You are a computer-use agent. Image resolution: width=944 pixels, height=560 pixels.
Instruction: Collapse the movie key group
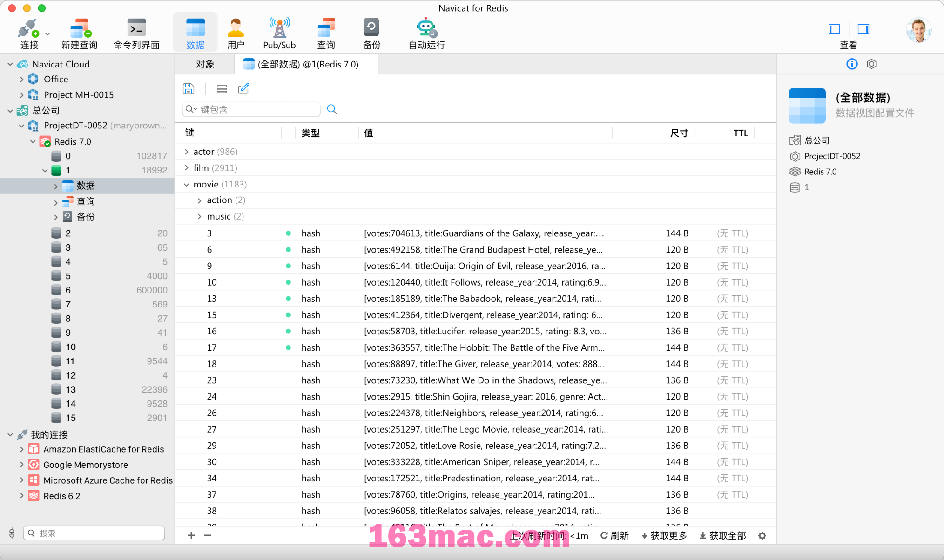(187, 184)
